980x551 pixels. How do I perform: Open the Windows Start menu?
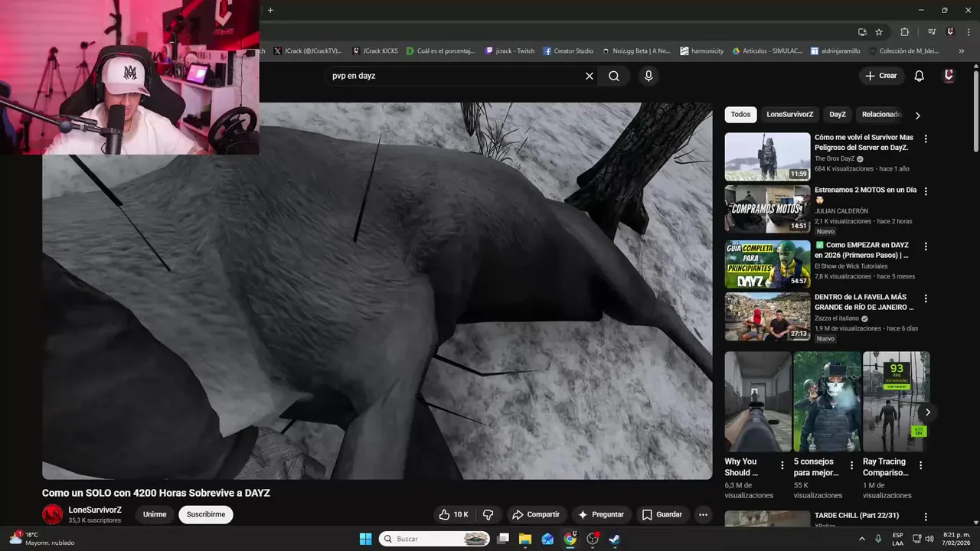(x=365, y=539)
